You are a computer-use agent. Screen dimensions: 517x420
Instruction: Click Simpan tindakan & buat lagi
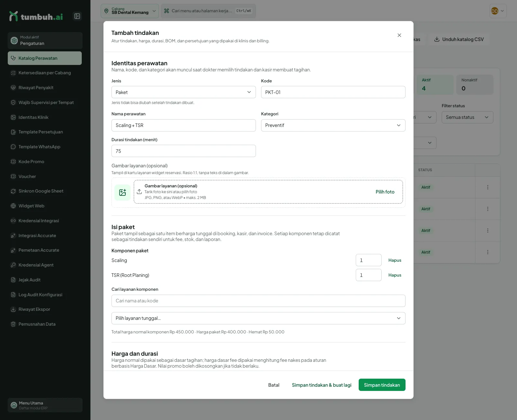322,385
